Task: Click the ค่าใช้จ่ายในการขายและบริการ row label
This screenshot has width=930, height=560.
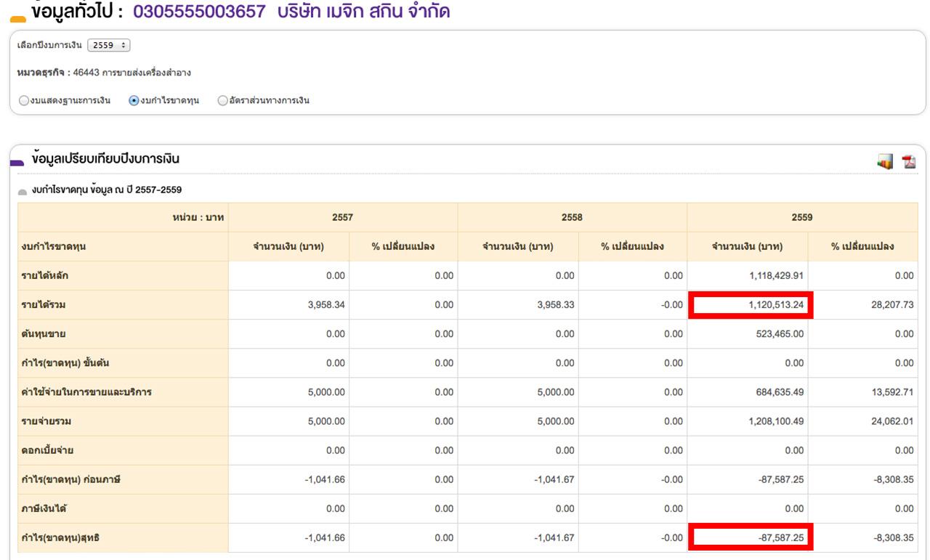Action: (x=86, y=392)
